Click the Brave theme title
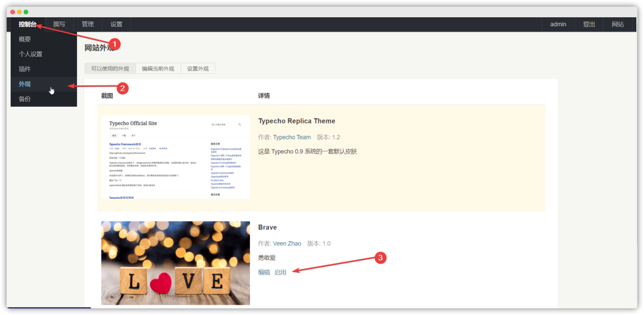 click(267, 227)
